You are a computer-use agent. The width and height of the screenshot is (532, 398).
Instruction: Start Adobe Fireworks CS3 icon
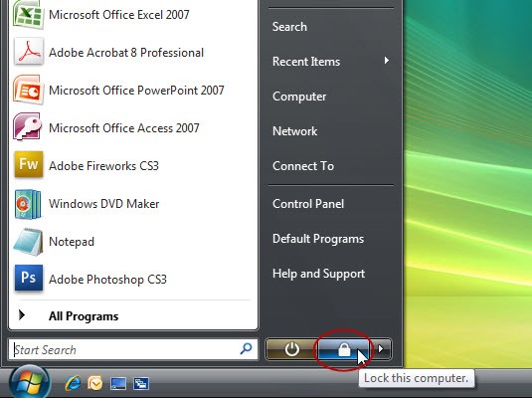click(x=29, y=165)
